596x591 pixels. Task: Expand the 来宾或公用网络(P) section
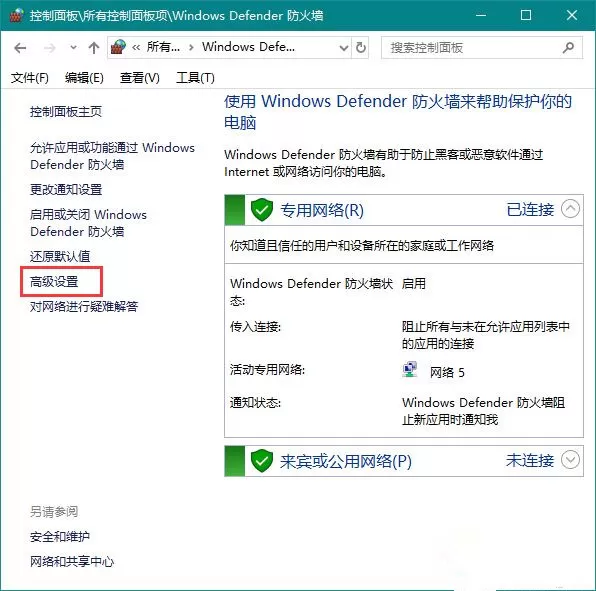[x=570, y=460]
